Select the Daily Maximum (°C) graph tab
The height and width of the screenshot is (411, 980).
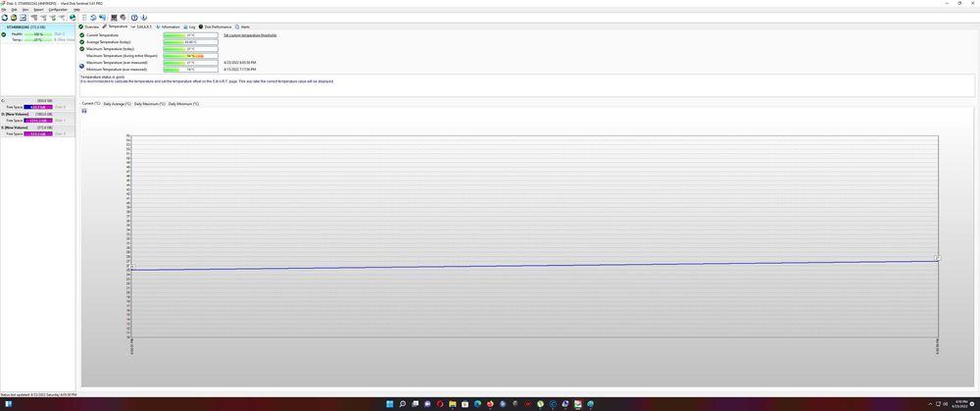click(x=149, y=103)
